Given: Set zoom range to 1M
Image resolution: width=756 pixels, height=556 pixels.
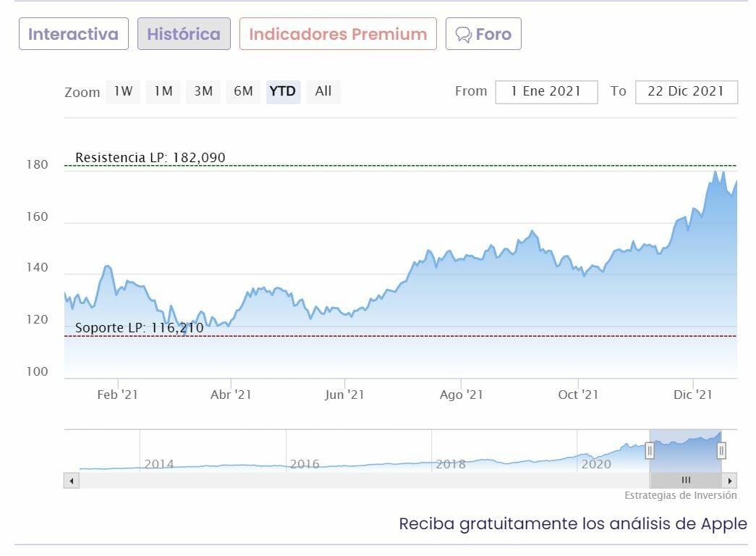Looking at the screenshot, I should [x=163, y=91].
